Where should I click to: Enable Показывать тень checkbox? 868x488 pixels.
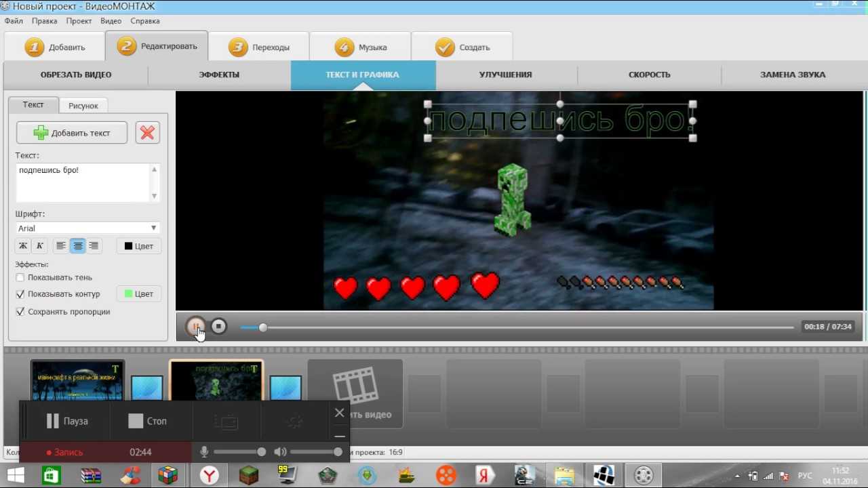tap(20, 277)
